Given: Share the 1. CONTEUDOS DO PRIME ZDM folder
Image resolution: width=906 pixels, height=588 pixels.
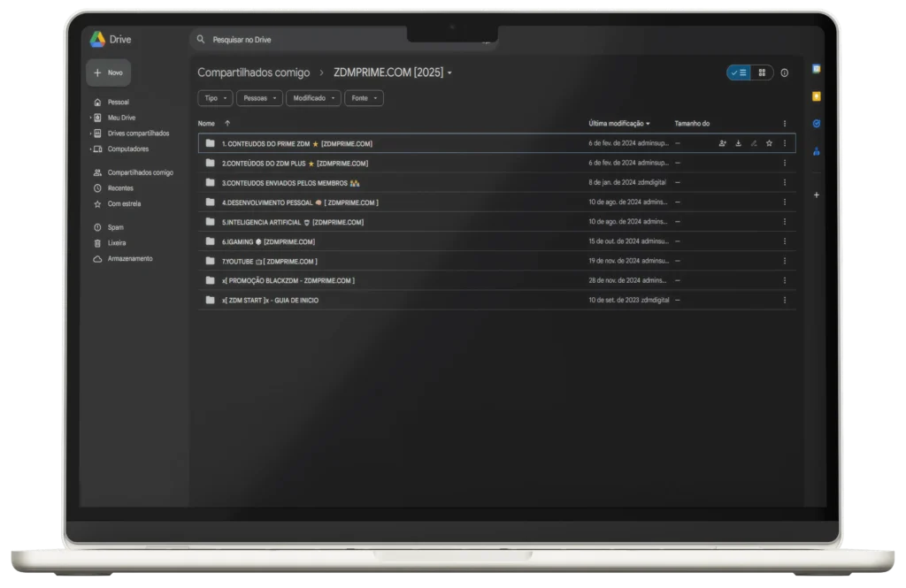Looking at the screenshot, I should click(722, 143).
